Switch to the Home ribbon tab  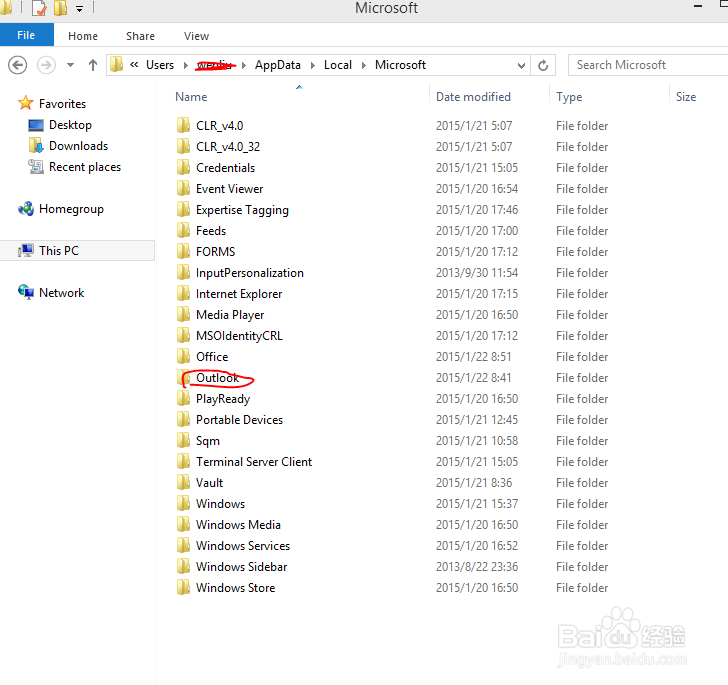tap(83, 36)
